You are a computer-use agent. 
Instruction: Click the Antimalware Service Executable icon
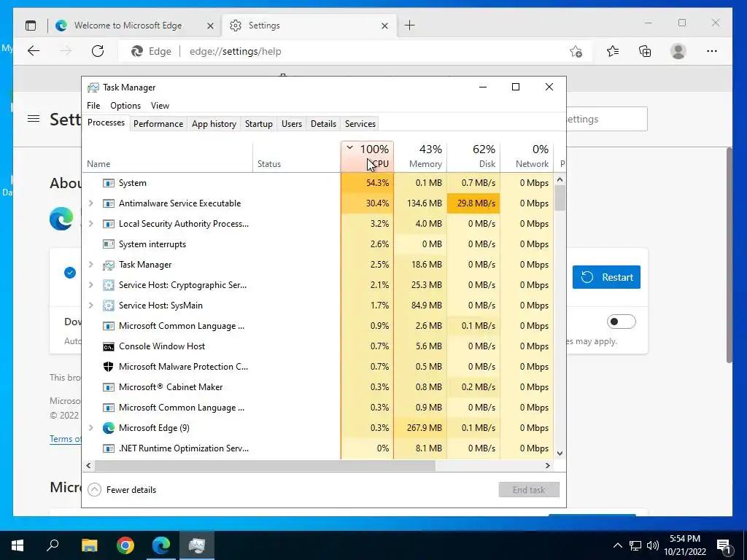109,204
